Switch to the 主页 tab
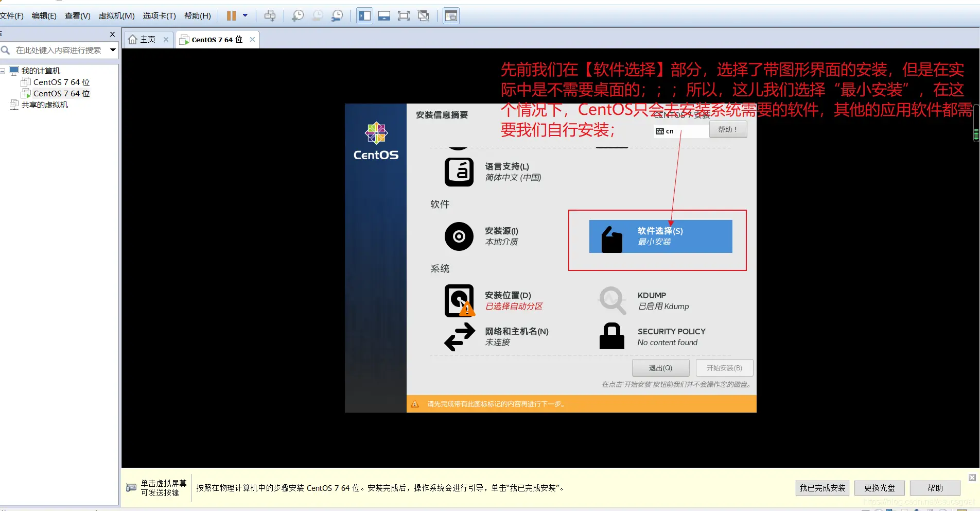Image resolution: width=980 pixels, height=511 pixels. 148,40
